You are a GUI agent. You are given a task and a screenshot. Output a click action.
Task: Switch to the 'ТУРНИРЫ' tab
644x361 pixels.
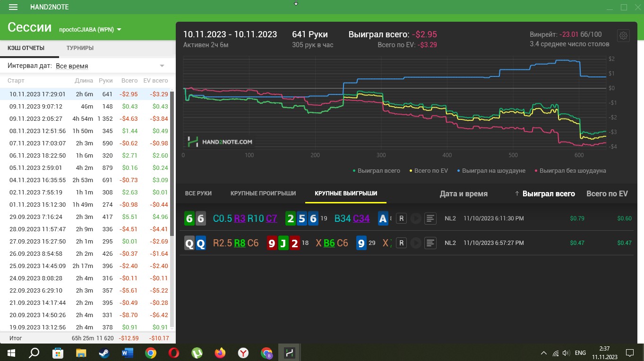[x=80, y=48]
